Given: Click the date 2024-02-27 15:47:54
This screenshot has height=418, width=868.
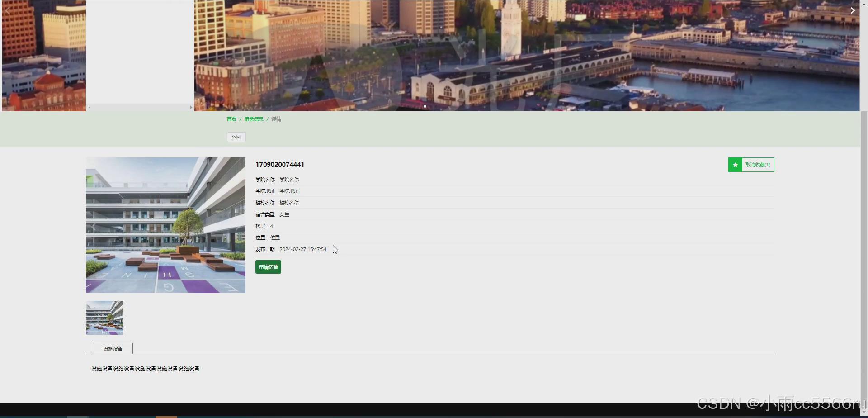Looking at the screenshot, I should click(303, 249).
